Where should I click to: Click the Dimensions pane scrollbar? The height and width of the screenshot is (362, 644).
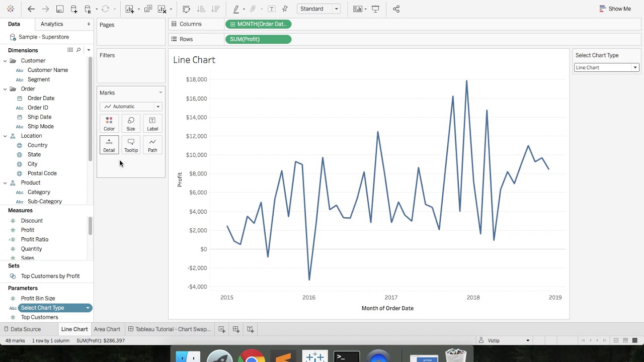click(x=90, y=109)
